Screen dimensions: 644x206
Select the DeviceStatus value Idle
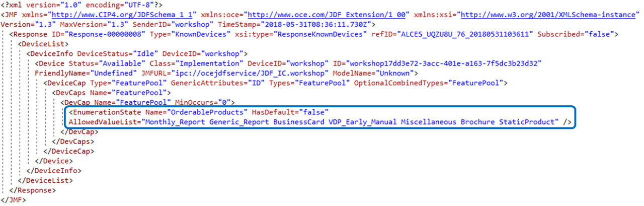[x=145, y=53]
